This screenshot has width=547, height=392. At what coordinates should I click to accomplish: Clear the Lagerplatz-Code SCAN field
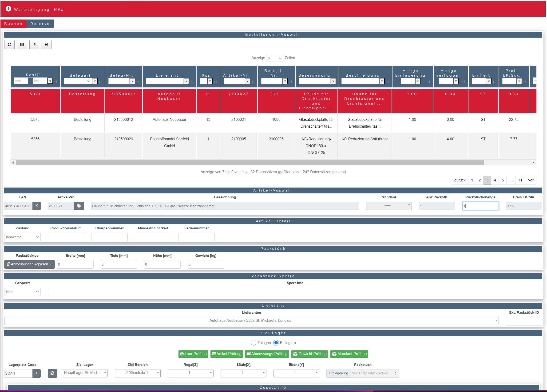click(37, 373)
